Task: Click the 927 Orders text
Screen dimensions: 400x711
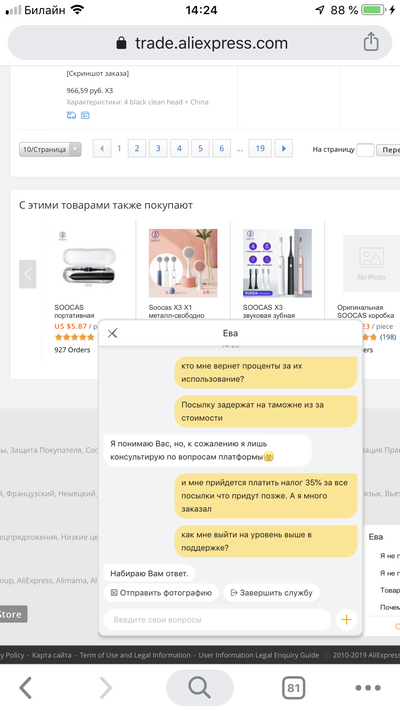Action: pos(72,350)
